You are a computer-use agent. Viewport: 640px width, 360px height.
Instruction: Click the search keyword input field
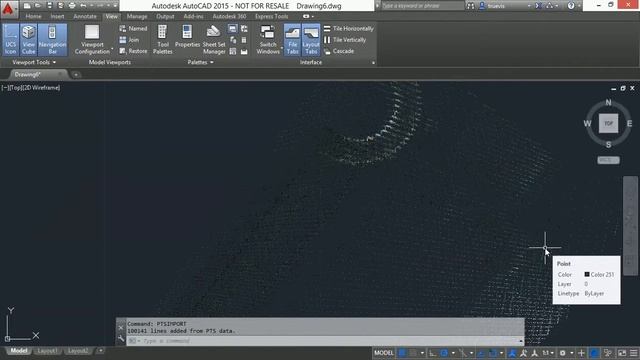click(422, 6)
